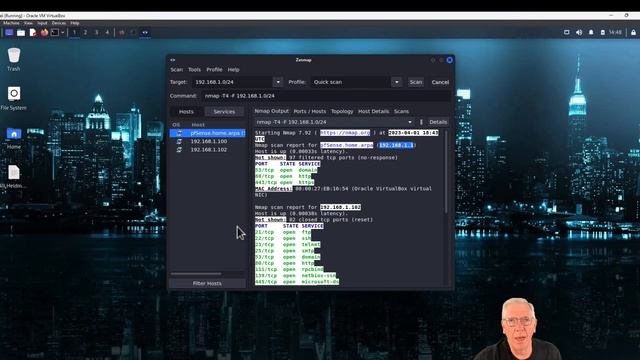
Task: Select host pfSense.home.arpa in list
Action: pyautogui.click(x=207, y=133)
